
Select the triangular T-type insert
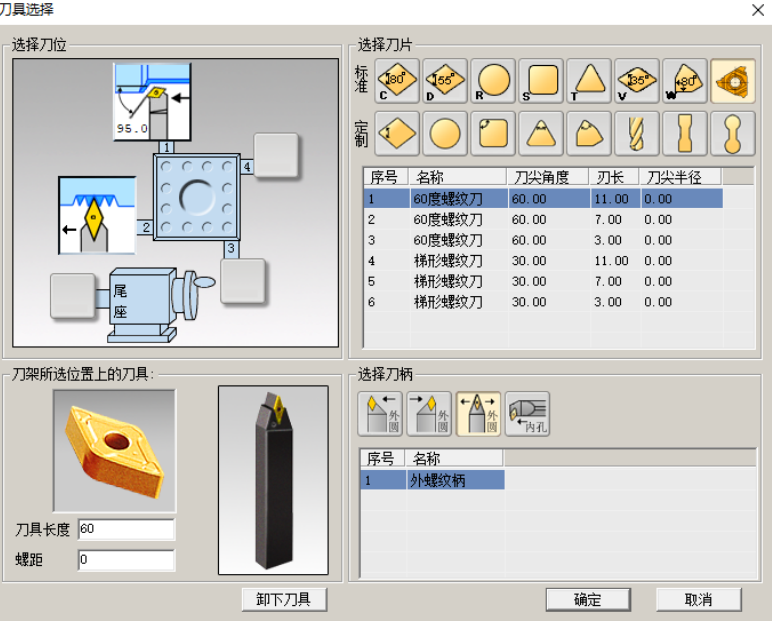point(589,80)
